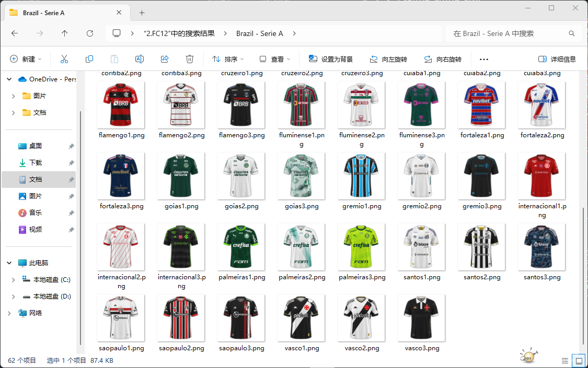The height and width of the screenshot is (368, 588).
Task: Open the 新建 dropdown menu
Action: click(x=26, y=59)
